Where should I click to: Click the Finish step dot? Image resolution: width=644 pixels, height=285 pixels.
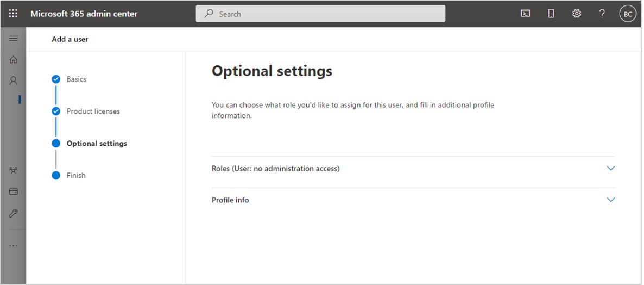(56, 176)
